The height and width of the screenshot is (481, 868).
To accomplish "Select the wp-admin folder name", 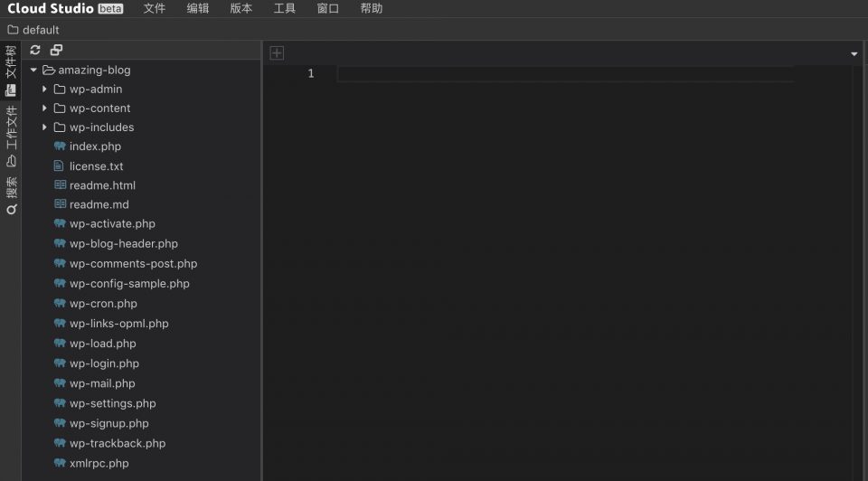I will coord(96,90).
